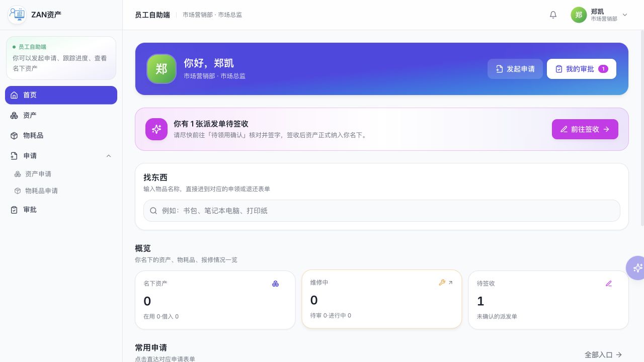Select 申请 in the sidebar
The height and width of the screenshot is (362, 644).
pos(61,156)
